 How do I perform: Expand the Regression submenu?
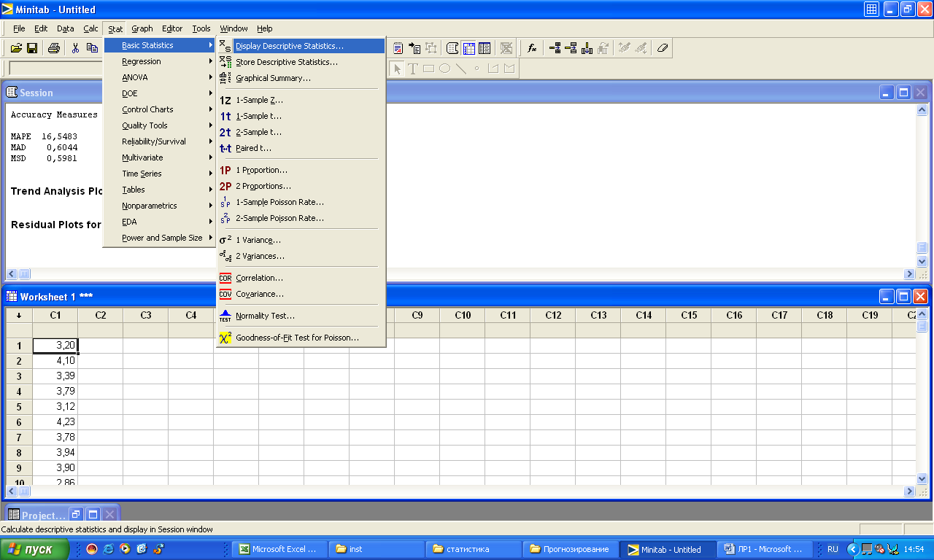point(160,61)
